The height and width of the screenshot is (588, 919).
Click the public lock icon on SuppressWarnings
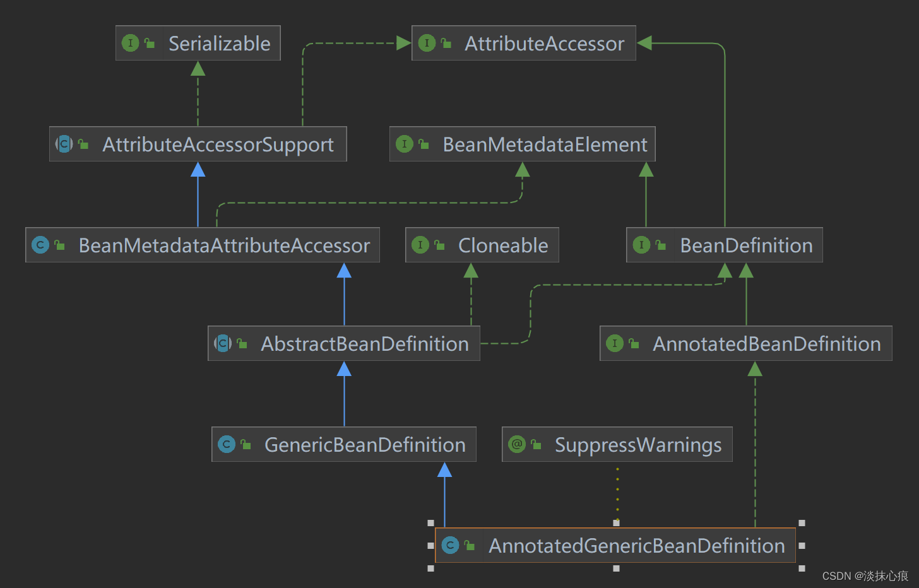(537, 444)
